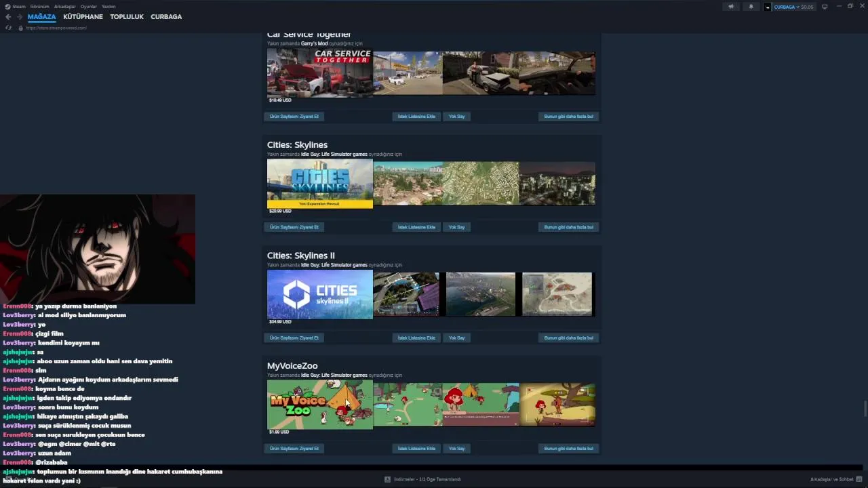Click the $10.49 USD Car Service Together price
The image size is (868, 488).
tap(280, 100)
